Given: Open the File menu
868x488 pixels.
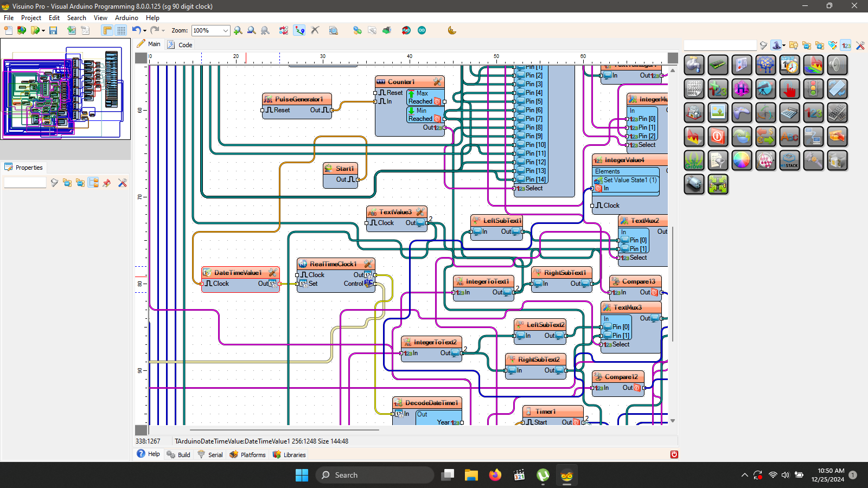Looking at the screenshot, I should pos(9,18).
